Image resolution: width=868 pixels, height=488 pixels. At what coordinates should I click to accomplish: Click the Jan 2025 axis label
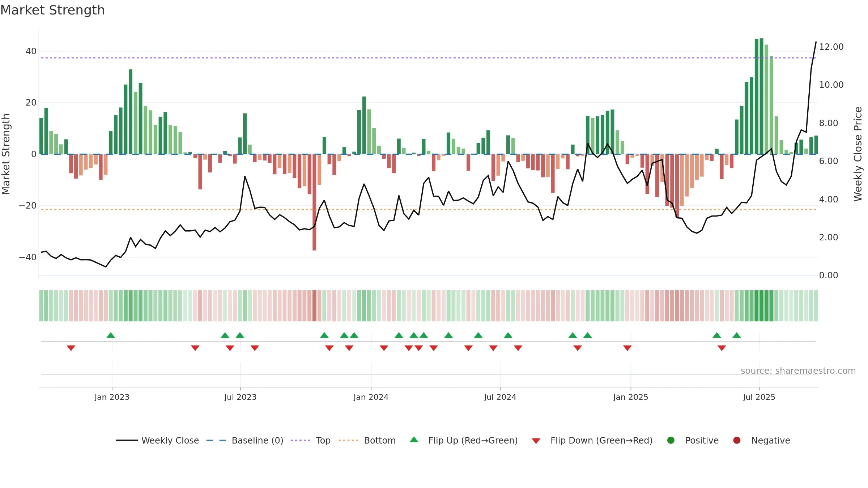coord(631,397)
